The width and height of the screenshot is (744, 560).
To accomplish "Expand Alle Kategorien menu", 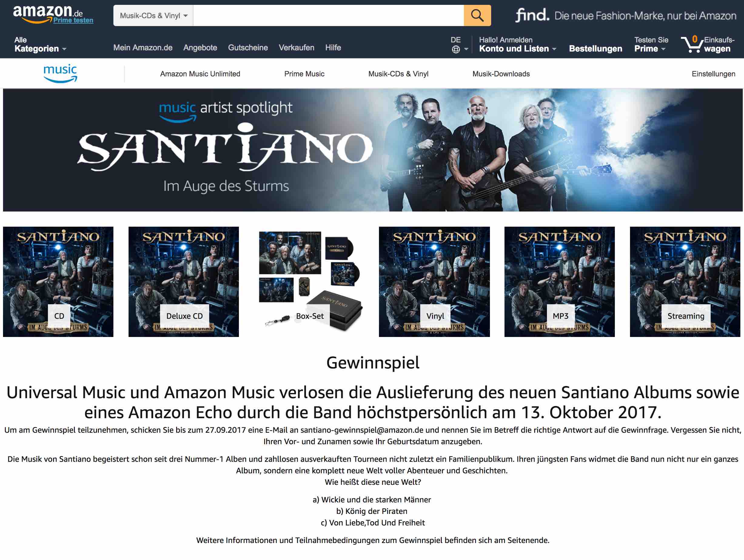I will click(x=40, y=45).
